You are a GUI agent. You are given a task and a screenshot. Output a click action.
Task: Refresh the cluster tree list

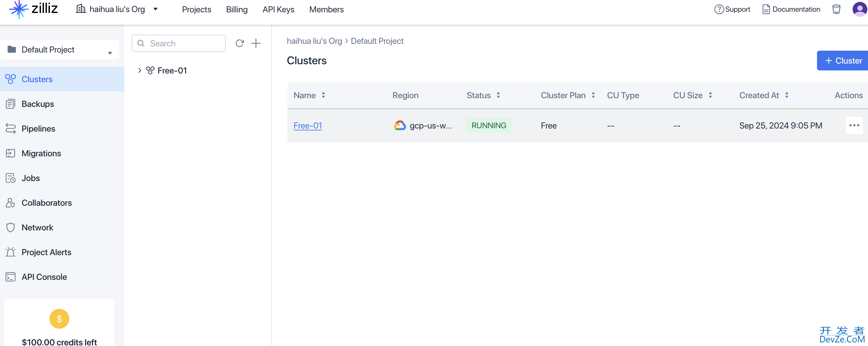point(240,43)
